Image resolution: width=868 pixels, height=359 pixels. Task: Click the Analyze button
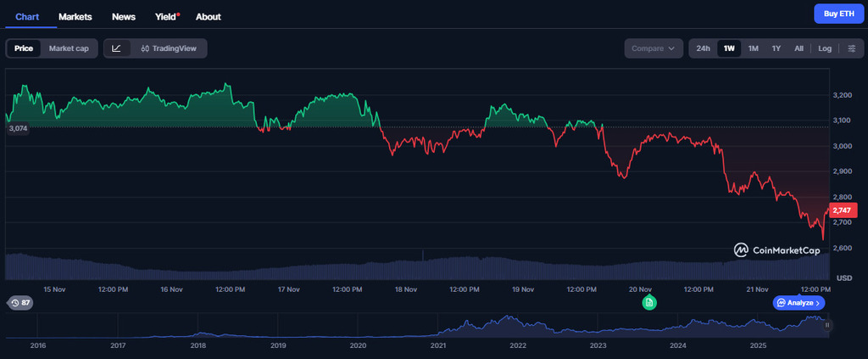click(798, 303)
